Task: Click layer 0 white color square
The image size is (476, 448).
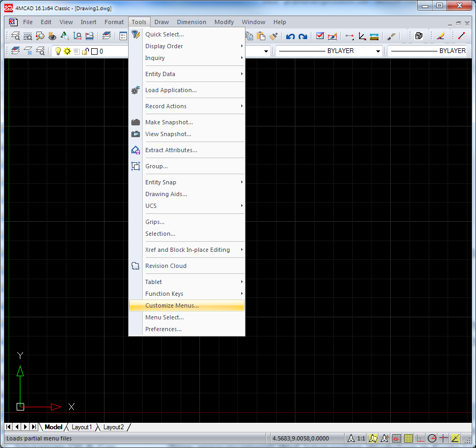Action: coord(94,51)
